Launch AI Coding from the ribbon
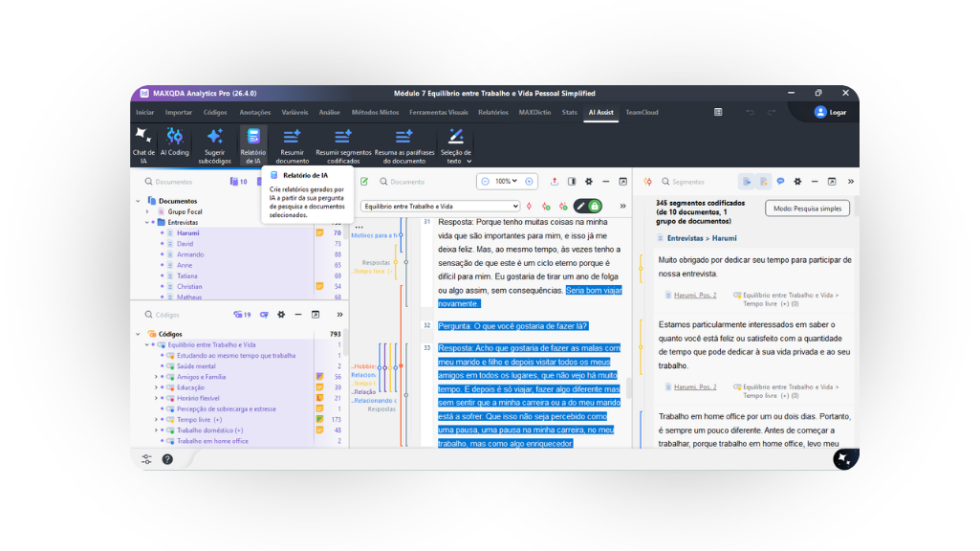Viewport: 980px width, 551px height. (x=174, y=142)
